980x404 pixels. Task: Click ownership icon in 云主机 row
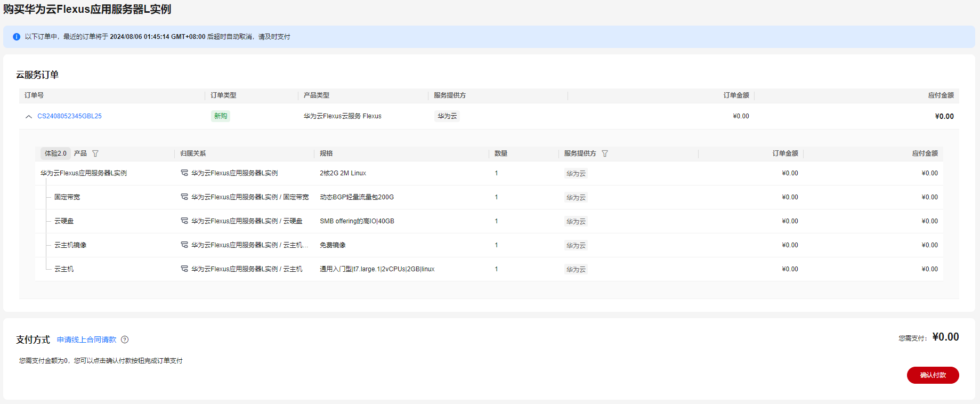[184, 269]
